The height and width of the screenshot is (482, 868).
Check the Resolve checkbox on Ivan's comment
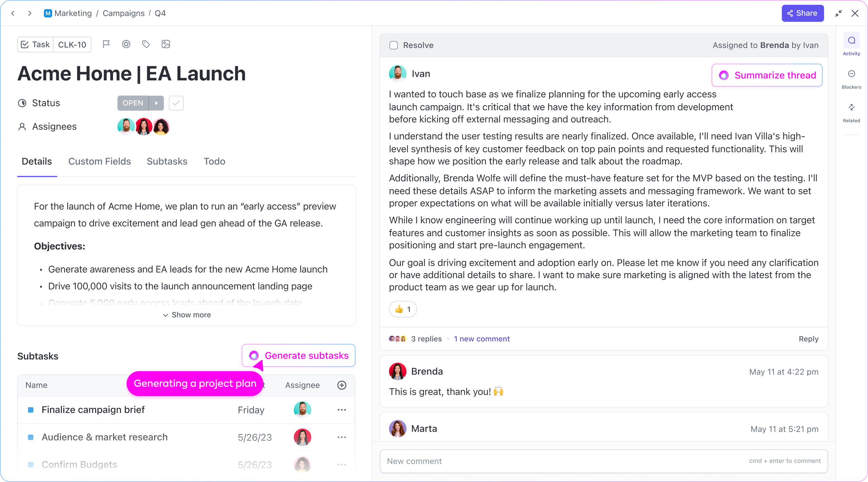pos(394,45)
